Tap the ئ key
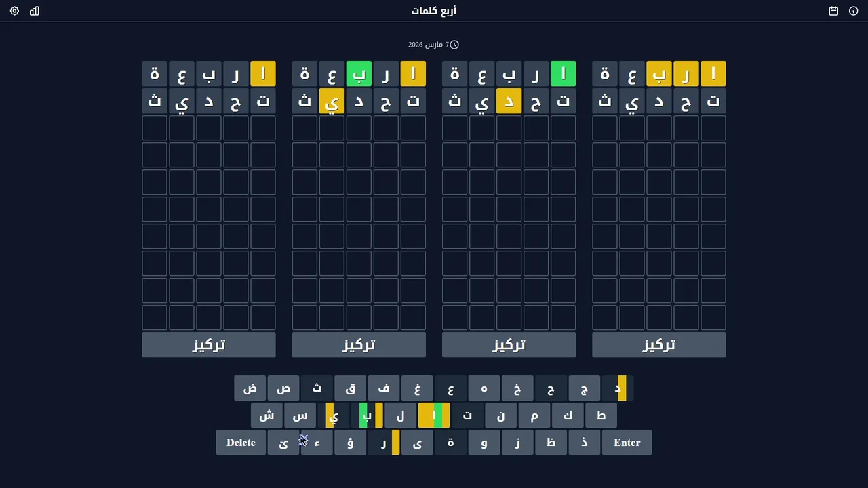This screenshot has height=488, width=868. [x=283, y=443]
